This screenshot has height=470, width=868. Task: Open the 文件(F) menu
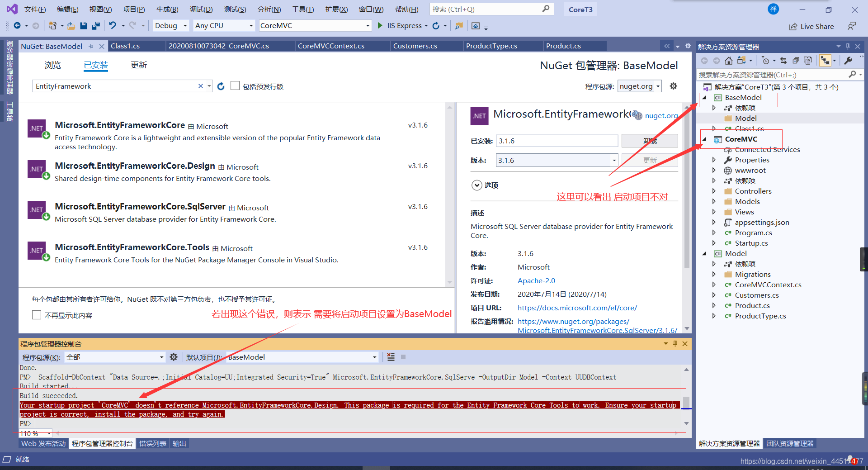click(35, 9)
